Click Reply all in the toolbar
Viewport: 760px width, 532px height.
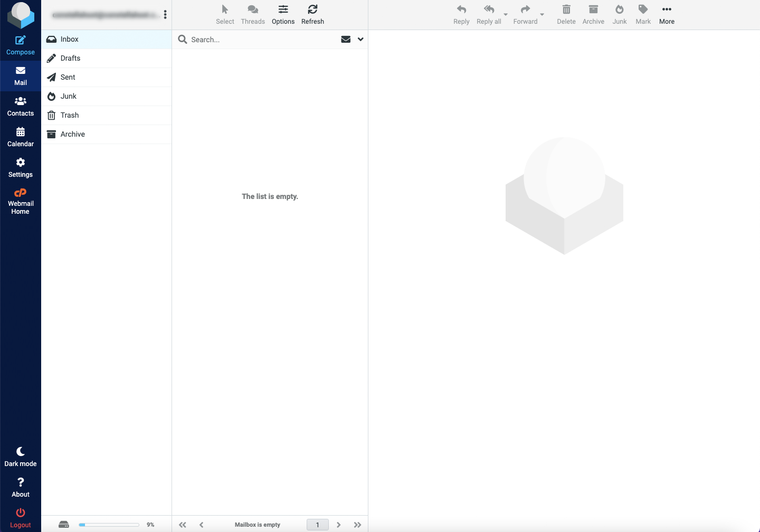point(489,15)
